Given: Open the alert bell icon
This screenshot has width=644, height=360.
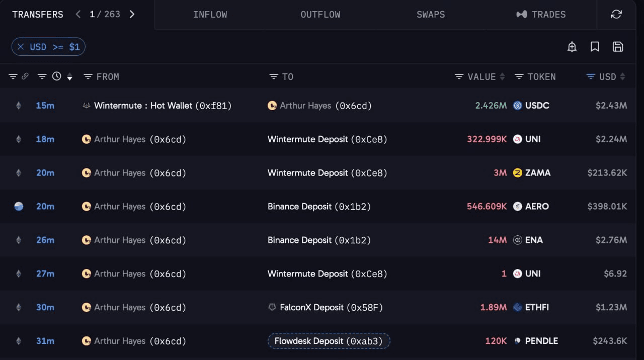Looking at the screenshot, I should tap(572, 47).
